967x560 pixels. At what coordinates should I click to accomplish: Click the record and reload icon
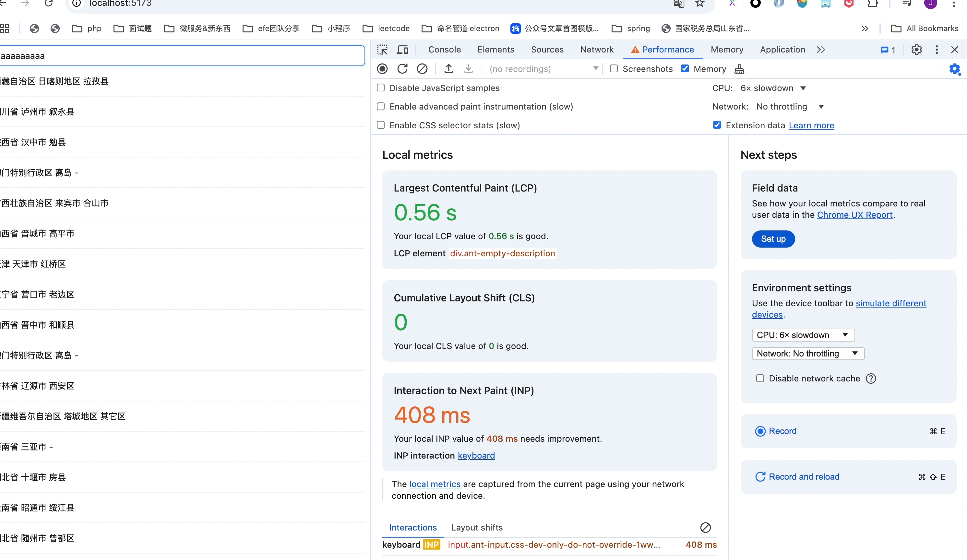pos(402,69)
